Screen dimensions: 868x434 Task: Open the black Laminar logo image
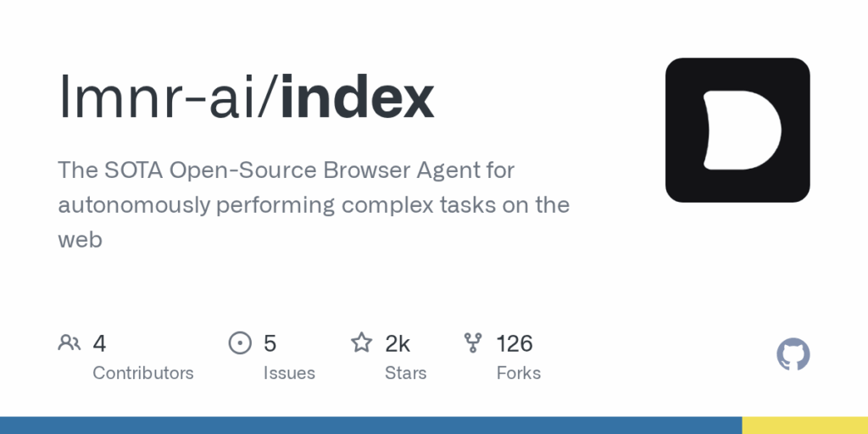[x=737, y=130]
